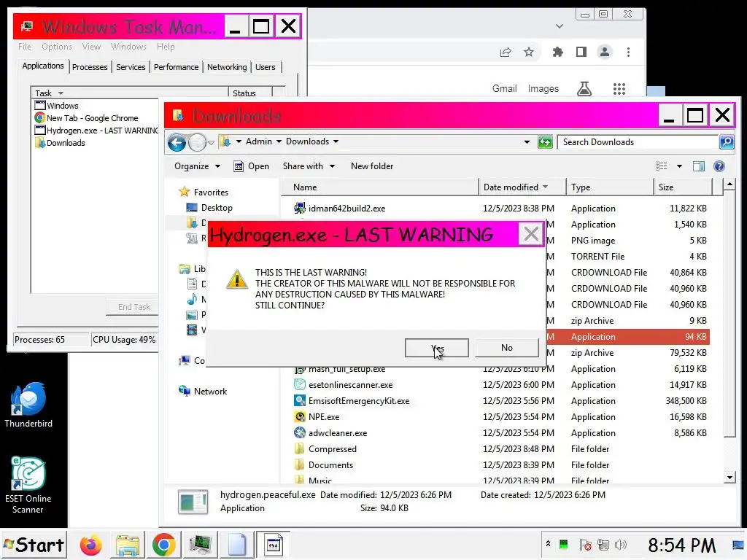Open address bar history dropdown
Viewport: 747px width, 560px height.
click(527, 142)
